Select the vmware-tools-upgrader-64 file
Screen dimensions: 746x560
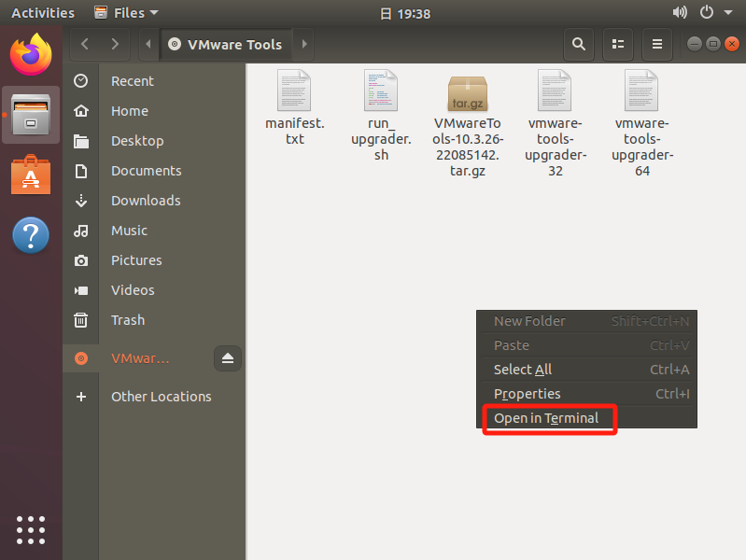[641, 124]
